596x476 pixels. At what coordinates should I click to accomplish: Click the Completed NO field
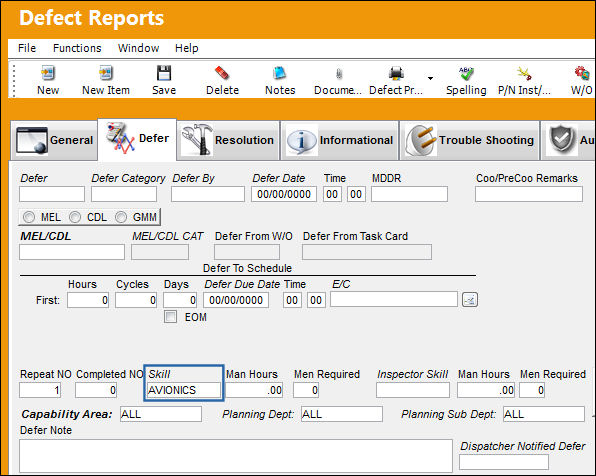coord(96,390)
